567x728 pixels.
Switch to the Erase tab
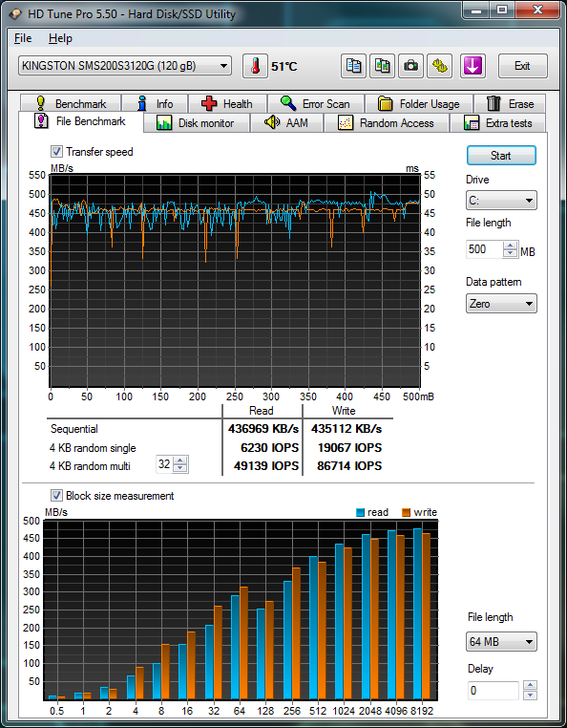510,103
